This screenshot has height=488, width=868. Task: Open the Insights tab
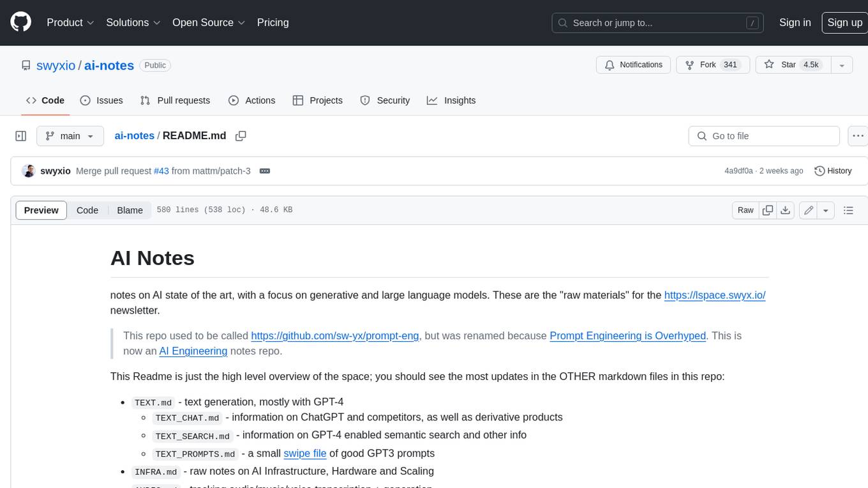coord(451,100)
